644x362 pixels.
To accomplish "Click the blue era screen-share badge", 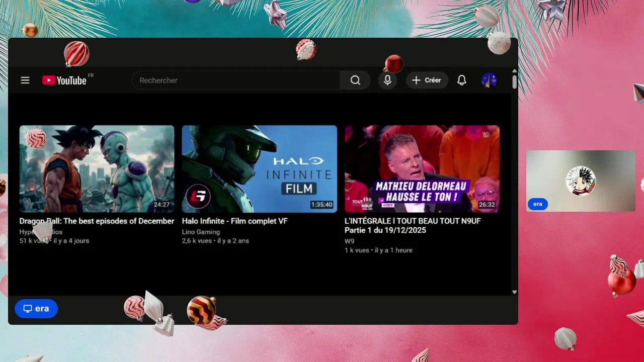I will coord(36,309).
